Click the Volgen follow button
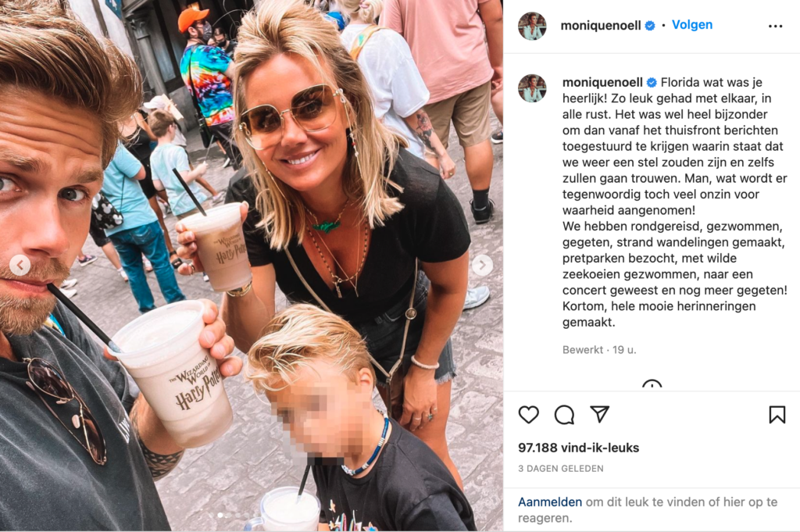Screen dimensions: 800x532 click(692, 24)
